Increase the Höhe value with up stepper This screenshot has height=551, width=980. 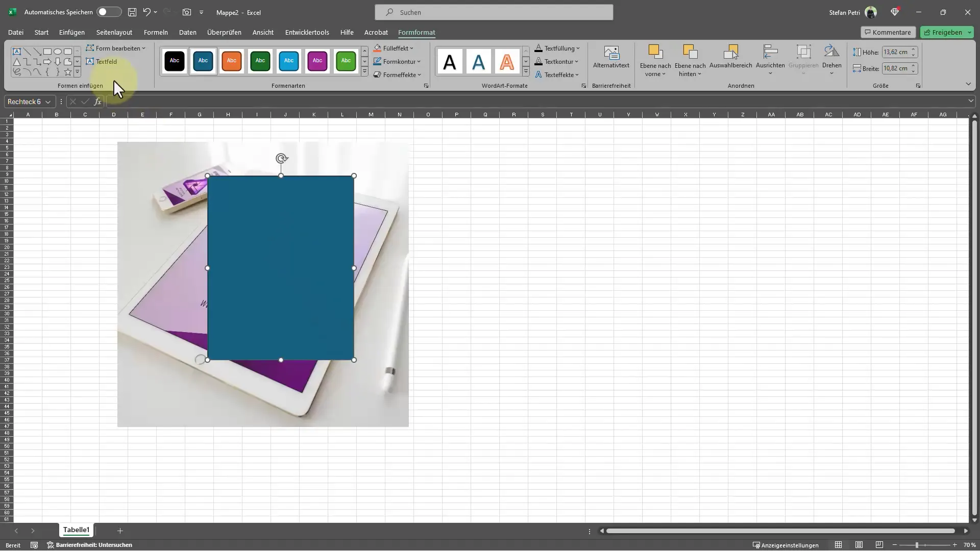pyautogui.click(x=913, y=49)
